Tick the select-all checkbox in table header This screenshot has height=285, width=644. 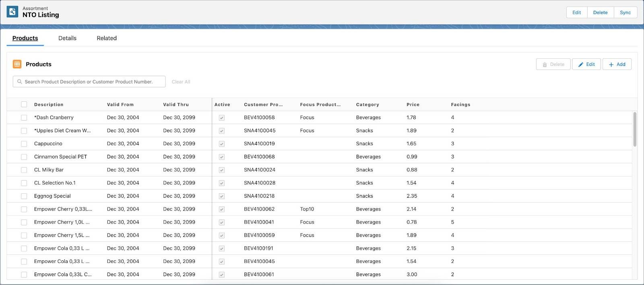24,105
